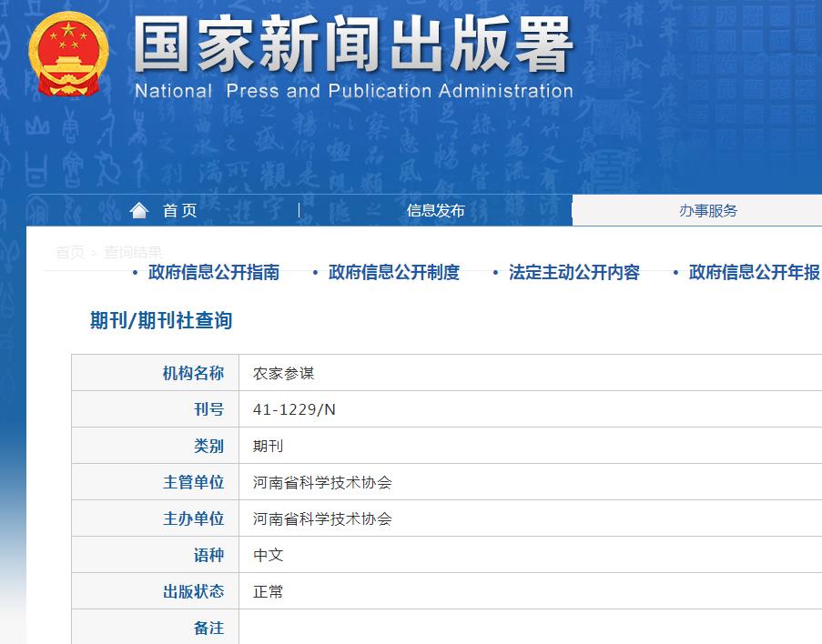Open the 政府信息公开制度 page
822x644 pixels.
click(x=391, y=271)
